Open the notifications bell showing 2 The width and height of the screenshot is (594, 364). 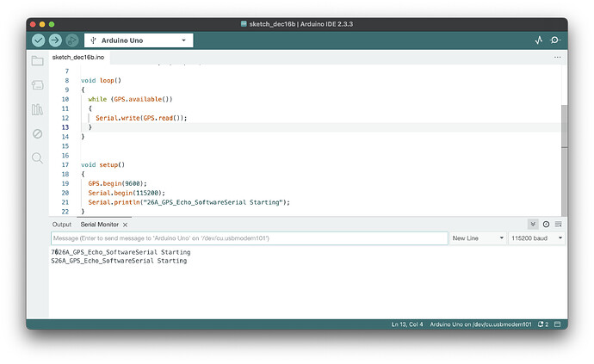(x=543, y=324)
